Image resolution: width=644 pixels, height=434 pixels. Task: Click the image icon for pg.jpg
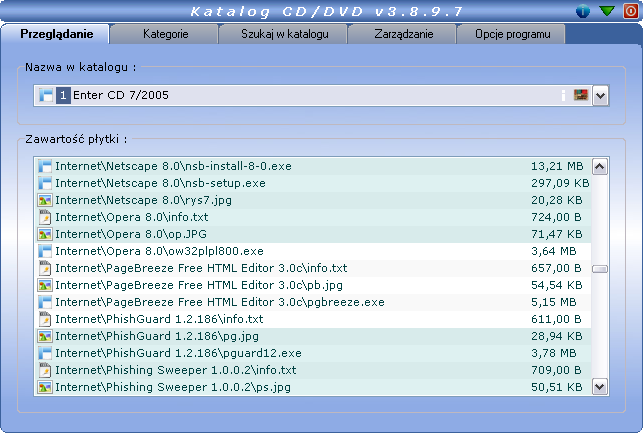tap(44, 336)
